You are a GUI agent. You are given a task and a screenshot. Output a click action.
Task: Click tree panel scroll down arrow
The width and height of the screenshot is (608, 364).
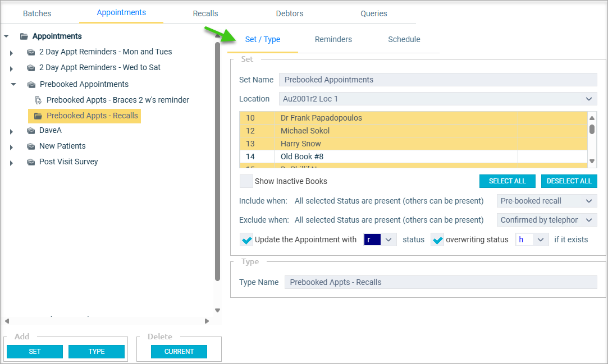click(x=217, y=310)
